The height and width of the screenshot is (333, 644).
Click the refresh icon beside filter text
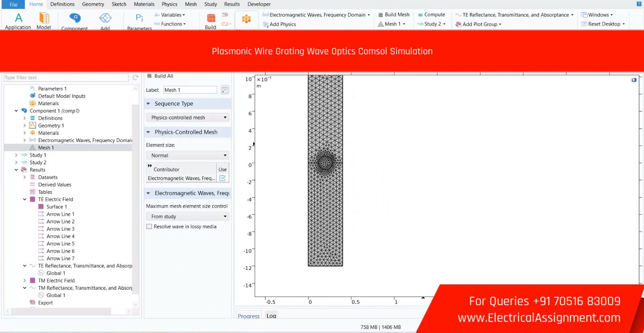pos(135,78)
